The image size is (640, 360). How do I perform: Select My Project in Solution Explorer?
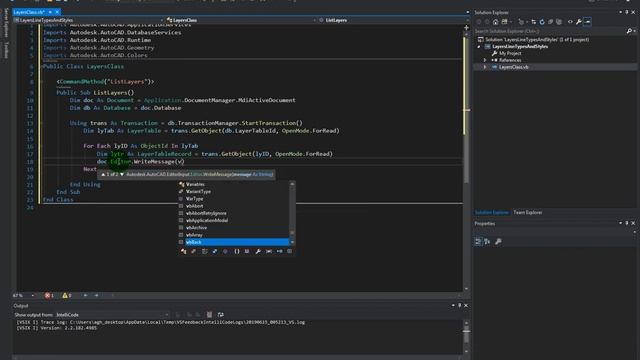click(x=510, y=53)
